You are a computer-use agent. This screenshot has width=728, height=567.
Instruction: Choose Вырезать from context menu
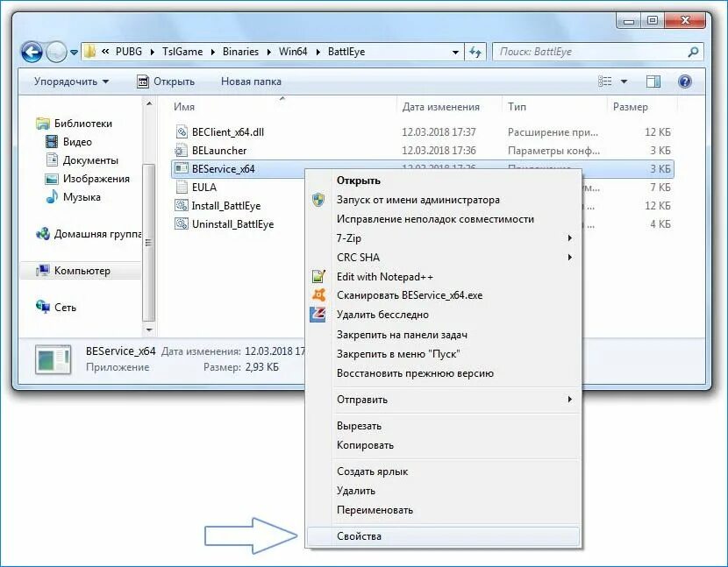coord(443,426)
